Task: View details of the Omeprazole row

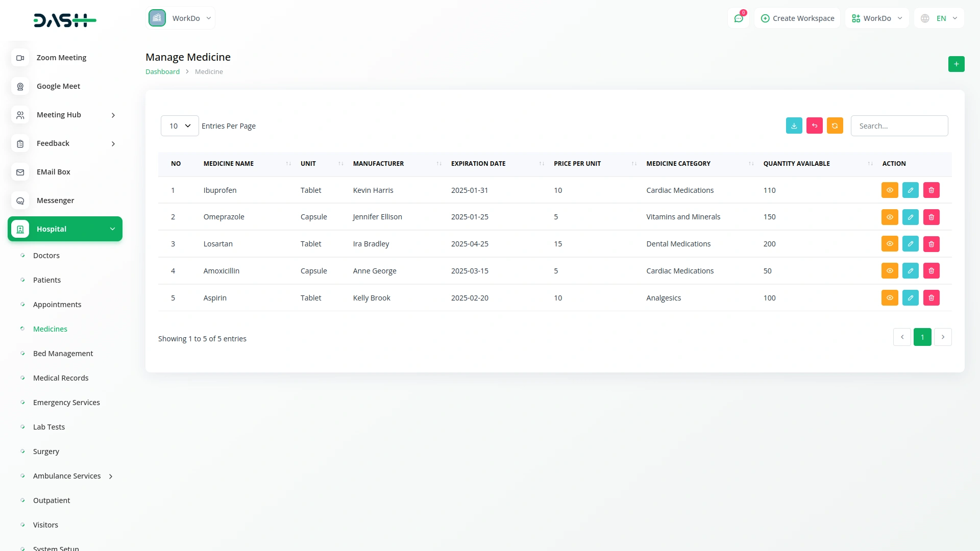Action: tap(889, 217)
